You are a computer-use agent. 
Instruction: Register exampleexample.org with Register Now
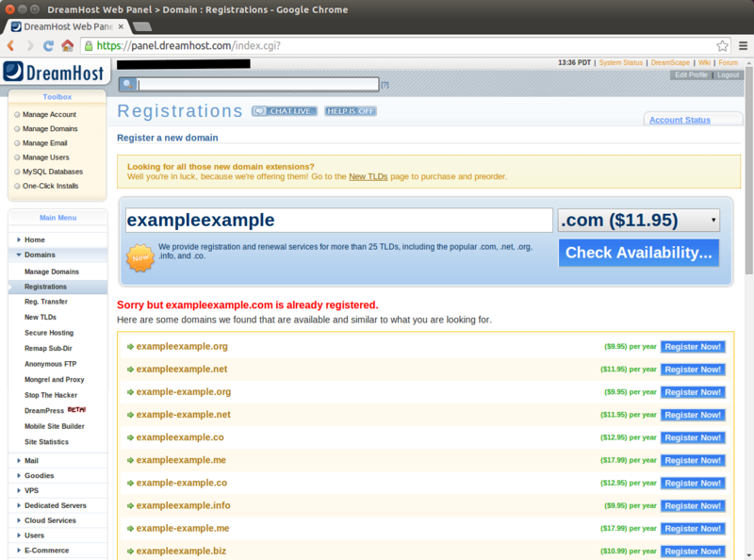(x=693, y=347)
